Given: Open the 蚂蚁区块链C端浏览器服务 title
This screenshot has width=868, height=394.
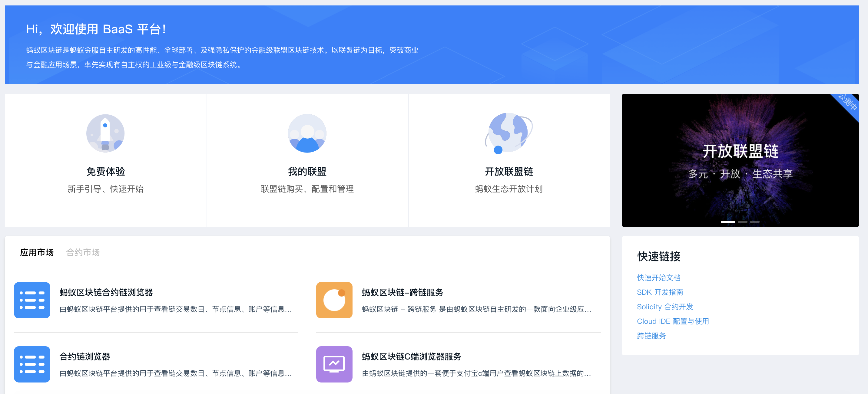Looking at the screenshot, I should pos(411,356).
